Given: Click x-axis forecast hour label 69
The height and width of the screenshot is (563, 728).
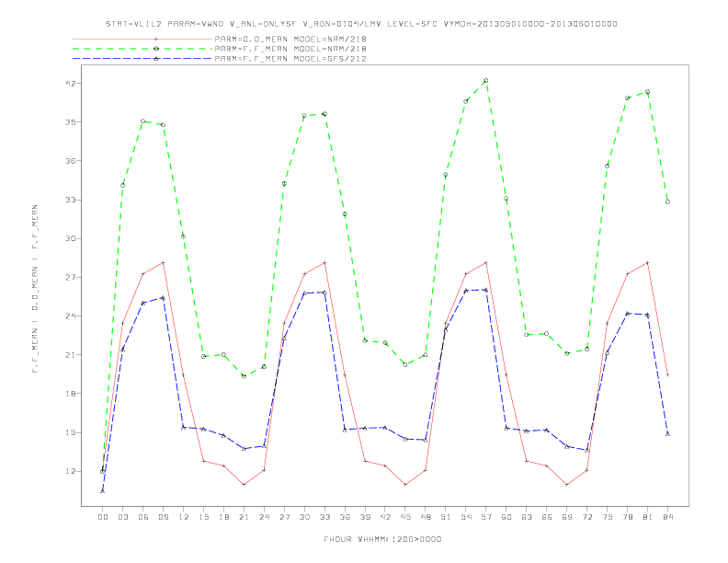Looking at the screenshot, I should click(x=567, y=517).
